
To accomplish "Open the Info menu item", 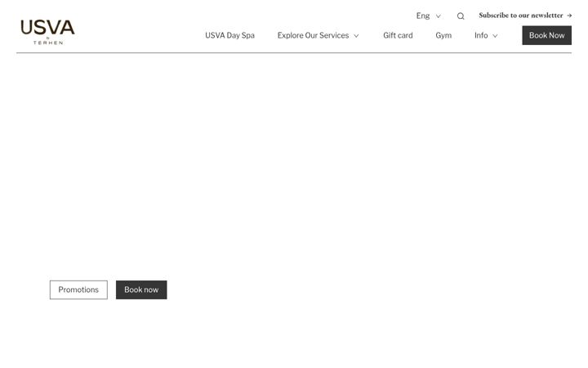I will (481, 35).
